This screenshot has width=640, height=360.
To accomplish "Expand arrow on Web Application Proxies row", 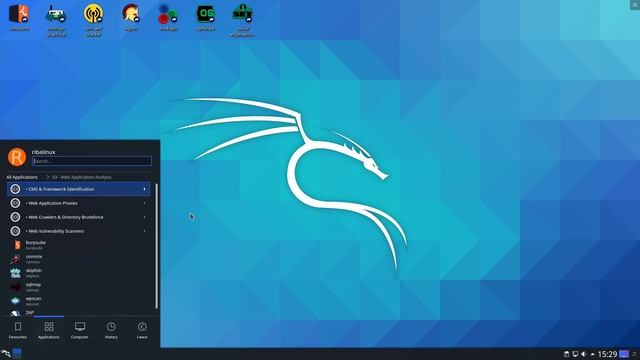I will (x=144, y=203).
